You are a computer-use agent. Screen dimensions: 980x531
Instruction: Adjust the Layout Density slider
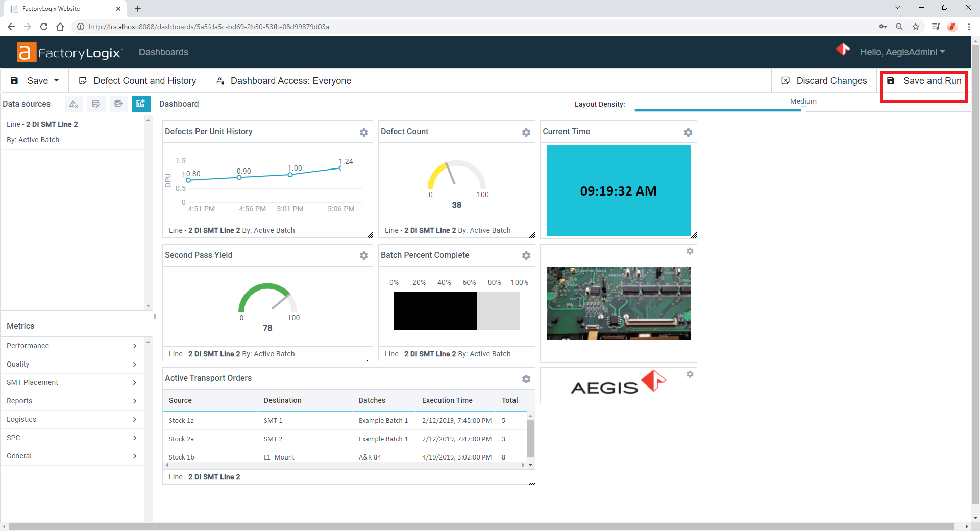coord(803,110)
